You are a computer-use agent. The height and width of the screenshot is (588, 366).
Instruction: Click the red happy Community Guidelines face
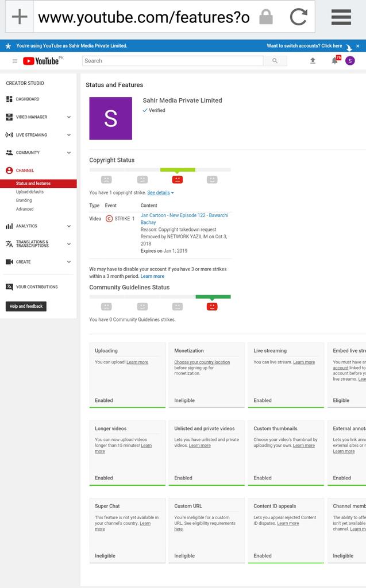[212, 307]
